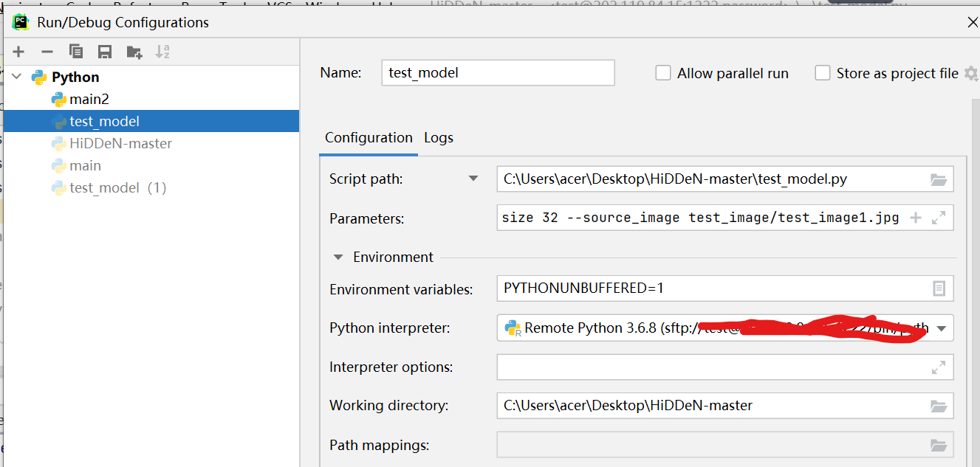Select the Configuration tab
Viewport: 980px width, 467px height.
click(369, 138)
